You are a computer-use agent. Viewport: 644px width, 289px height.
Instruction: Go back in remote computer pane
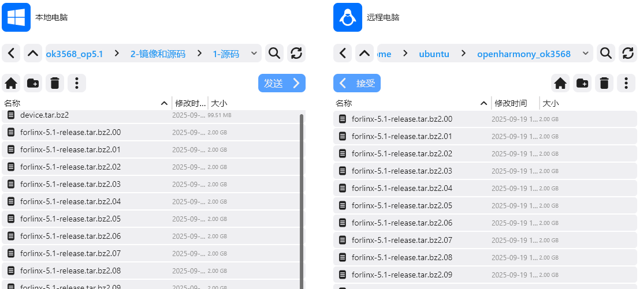click(343, 53)
